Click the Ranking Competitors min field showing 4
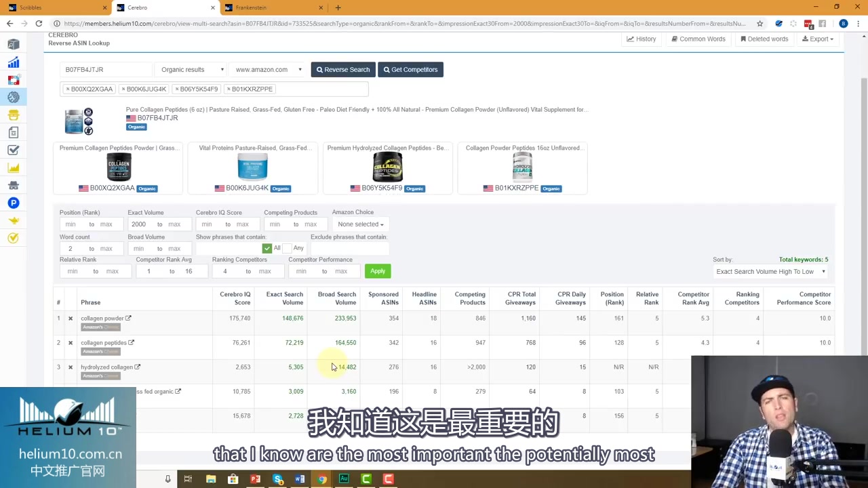868x488 pixels. (226, 271)
